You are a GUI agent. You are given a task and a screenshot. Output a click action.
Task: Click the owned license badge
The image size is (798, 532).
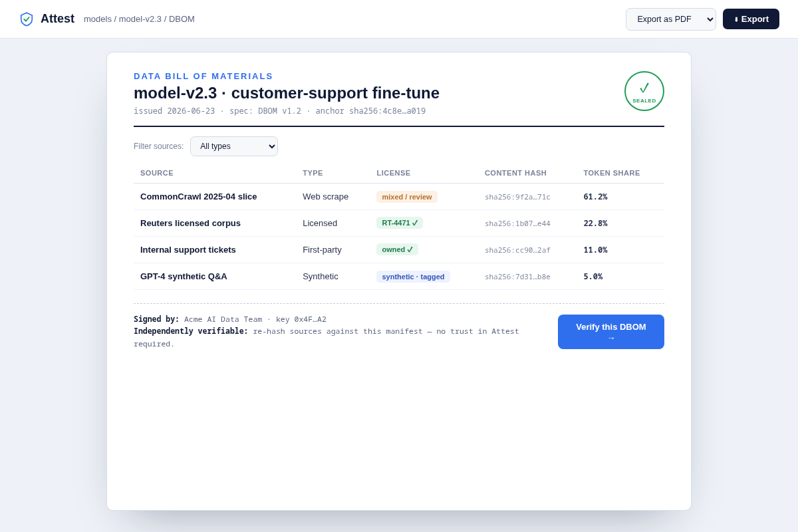pos(398,249)
